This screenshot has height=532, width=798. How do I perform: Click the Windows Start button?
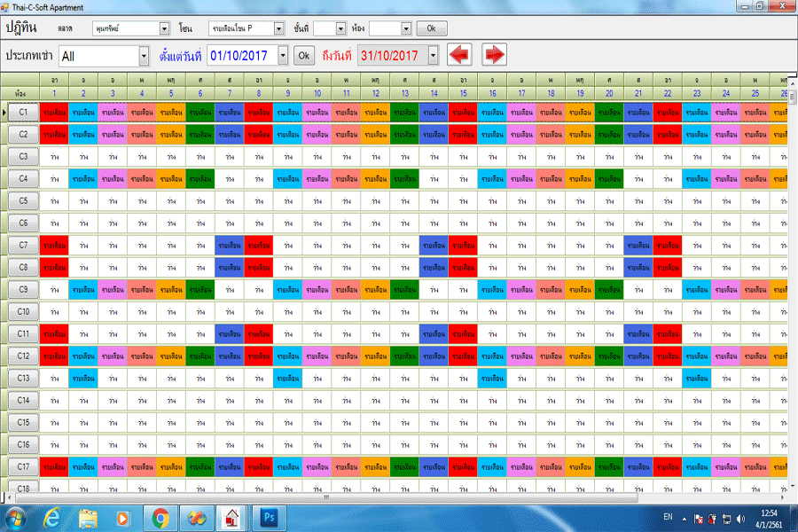(16, 516)
